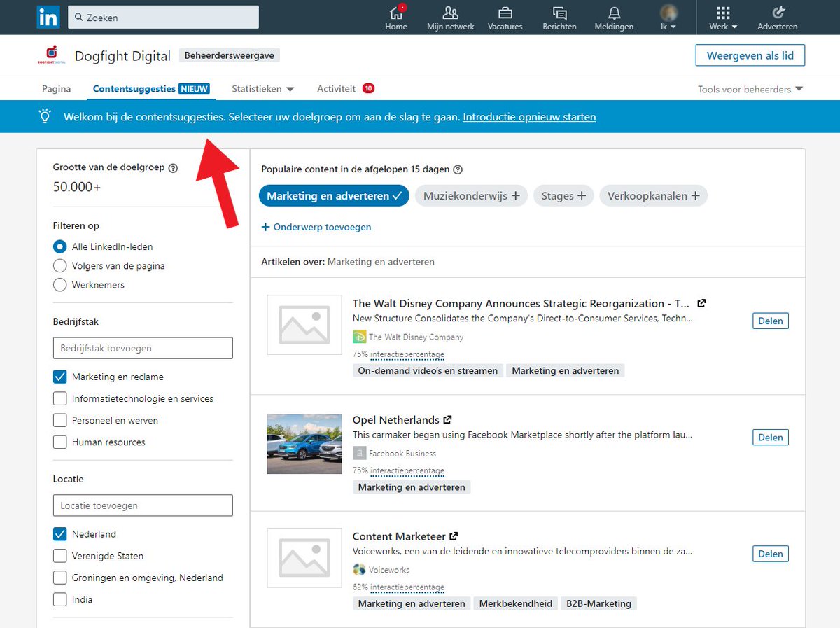Click Weergeven als lid button
The height and width of the screenshot is (628, 840).
click(750, 56)
